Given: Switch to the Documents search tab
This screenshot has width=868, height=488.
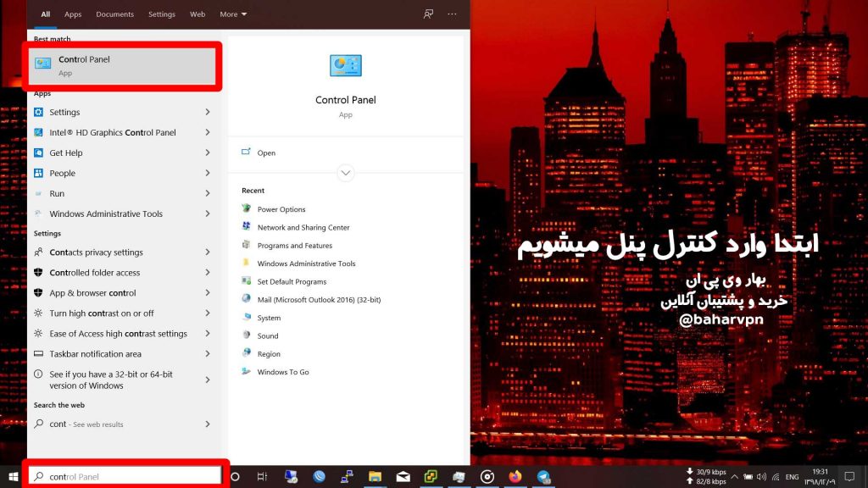Looking at the screenshot, I should point(114,14).
